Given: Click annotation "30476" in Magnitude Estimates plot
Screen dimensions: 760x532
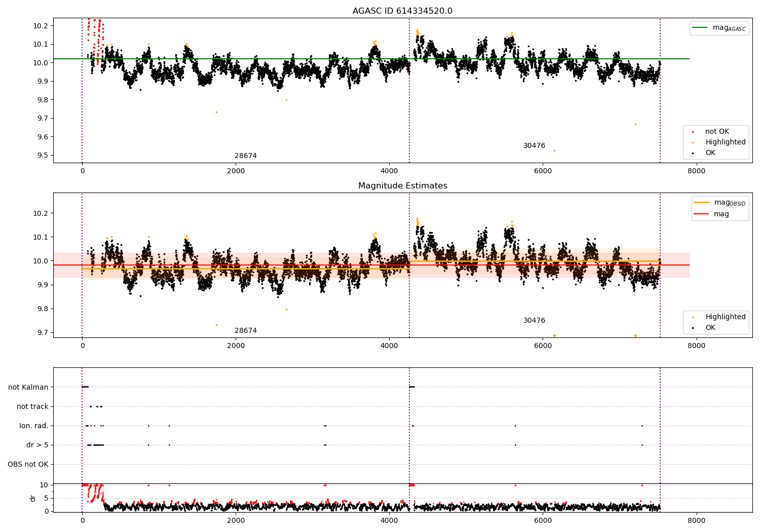Looking at the screenshot, I should [535, 321].
